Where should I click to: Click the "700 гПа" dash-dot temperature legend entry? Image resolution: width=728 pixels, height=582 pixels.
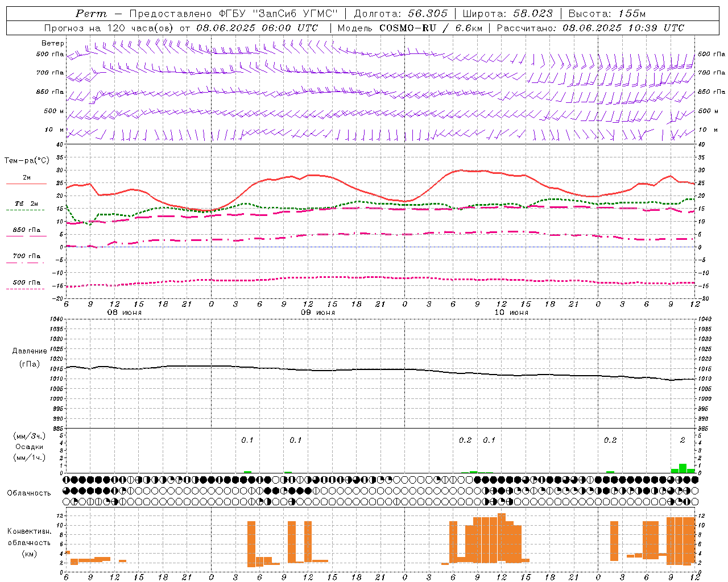27,256
